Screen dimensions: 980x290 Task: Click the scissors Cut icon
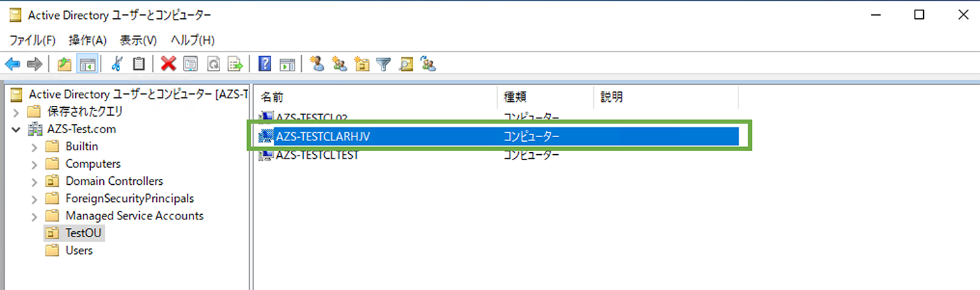[117, 63]
